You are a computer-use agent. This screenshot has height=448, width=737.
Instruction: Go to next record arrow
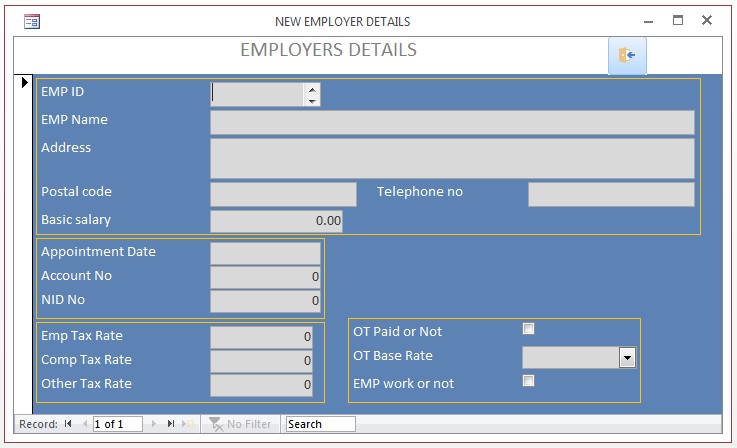click(x=154, y=424)
